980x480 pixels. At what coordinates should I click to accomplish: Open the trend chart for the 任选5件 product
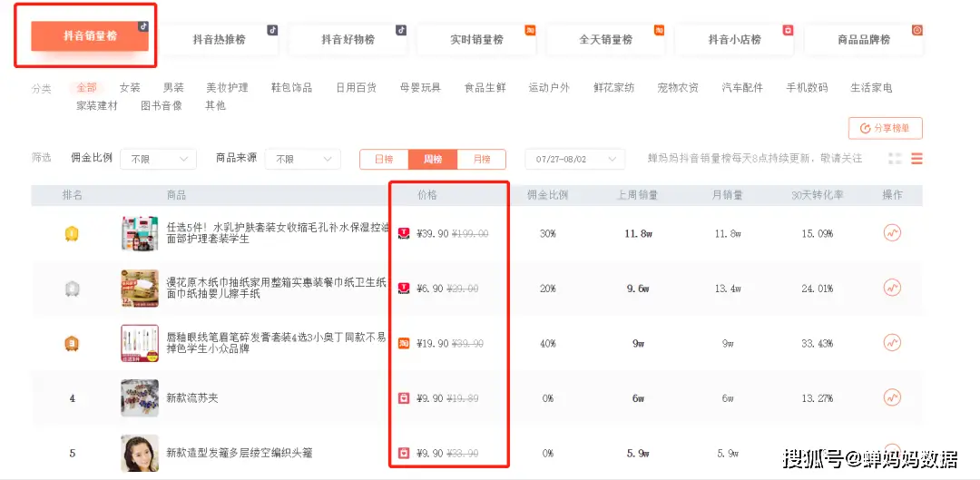(892, 233)
